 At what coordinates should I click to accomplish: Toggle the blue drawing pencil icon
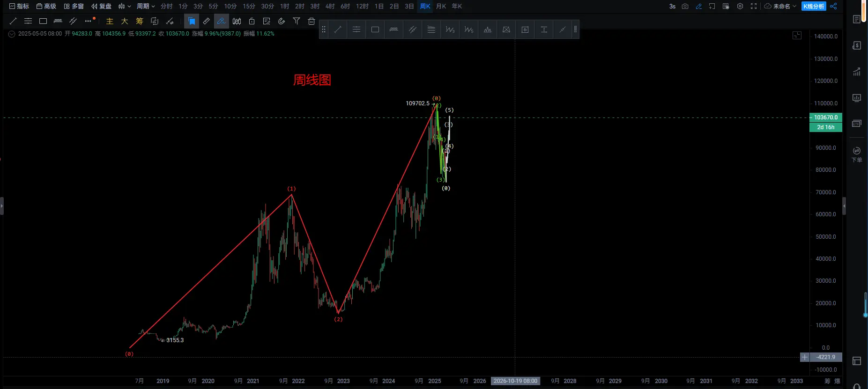pyautogui.click(x=699, y=6)
